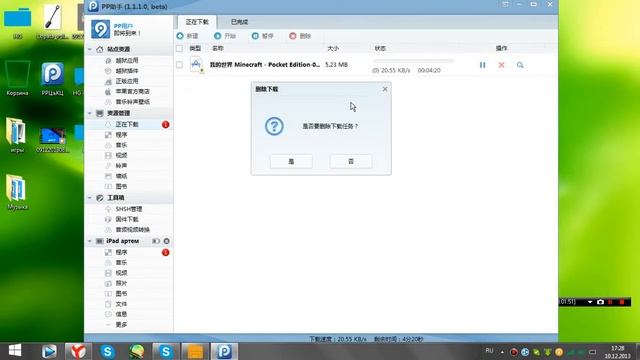Click RU language indicator in tray
The image size is (640, 360).
pos(489,351)
